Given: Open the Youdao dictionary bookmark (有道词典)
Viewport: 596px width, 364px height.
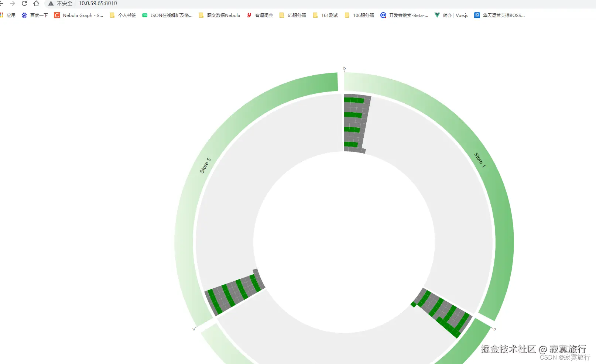Looking at the screenshot, I should coord(260,15).
